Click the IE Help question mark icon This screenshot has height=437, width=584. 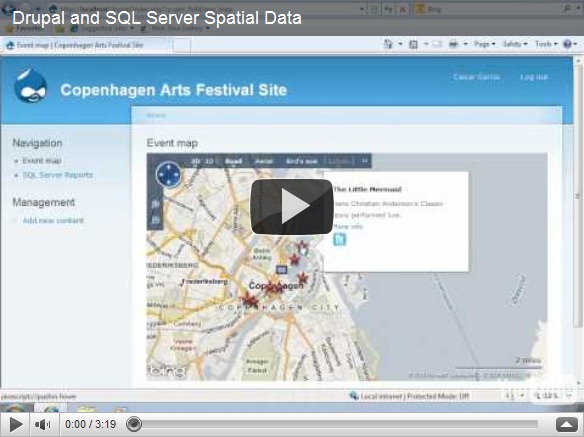(x=568, y=44)
